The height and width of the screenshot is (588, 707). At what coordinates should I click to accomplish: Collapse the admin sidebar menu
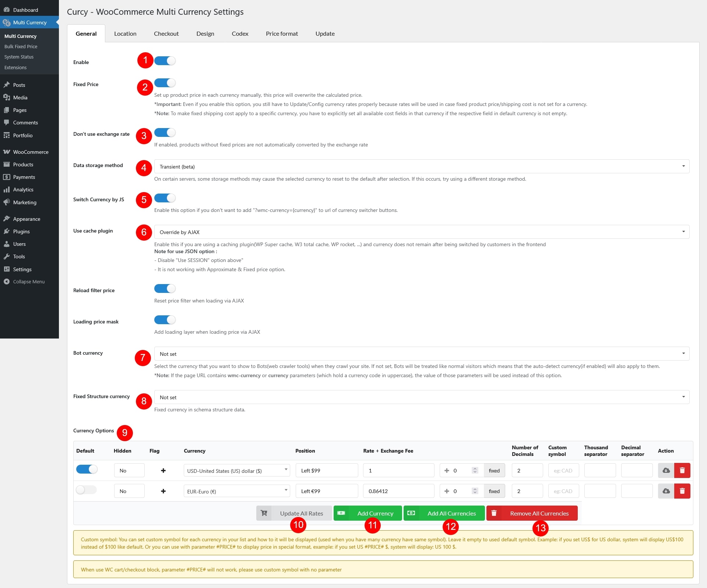tap(28, 281)
